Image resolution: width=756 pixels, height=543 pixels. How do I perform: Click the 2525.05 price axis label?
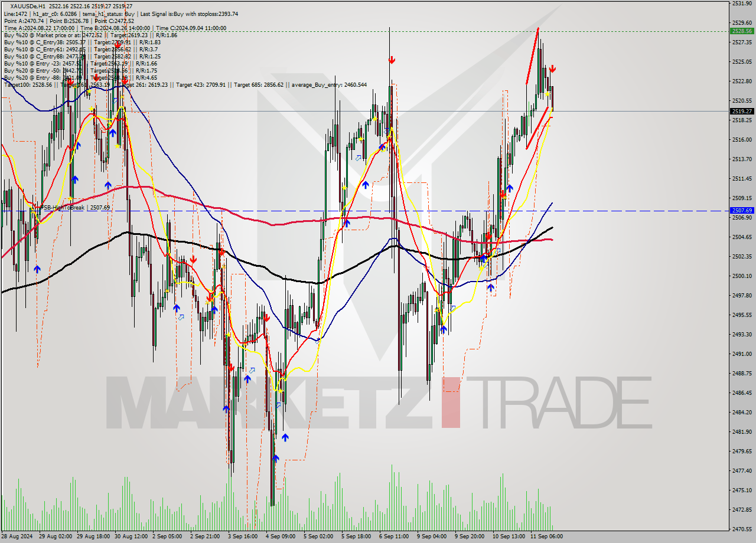tap(742, 61)
